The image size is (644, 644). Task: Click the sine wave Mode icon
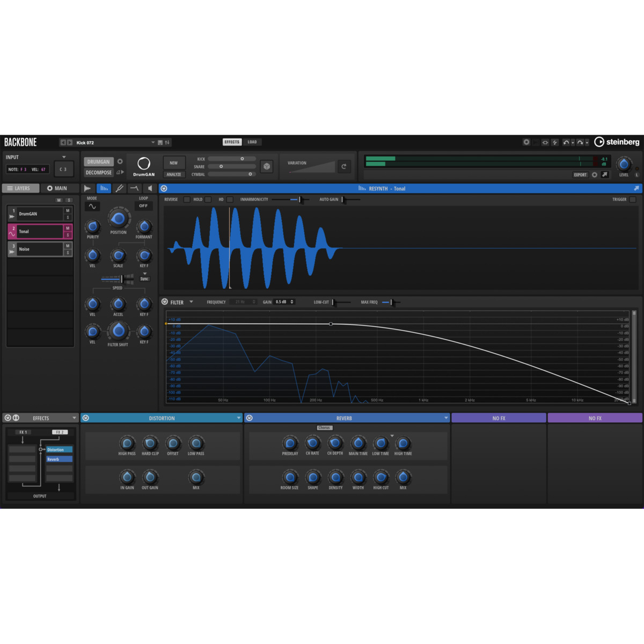92,206
